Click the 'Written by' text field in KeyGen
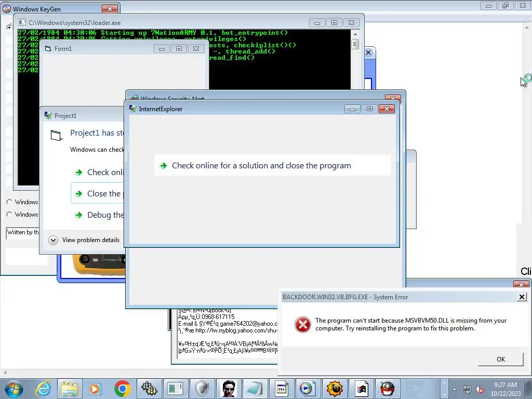The height and width of the screenshot is (399, 532). pyautogui.click(x=22, y=233)
